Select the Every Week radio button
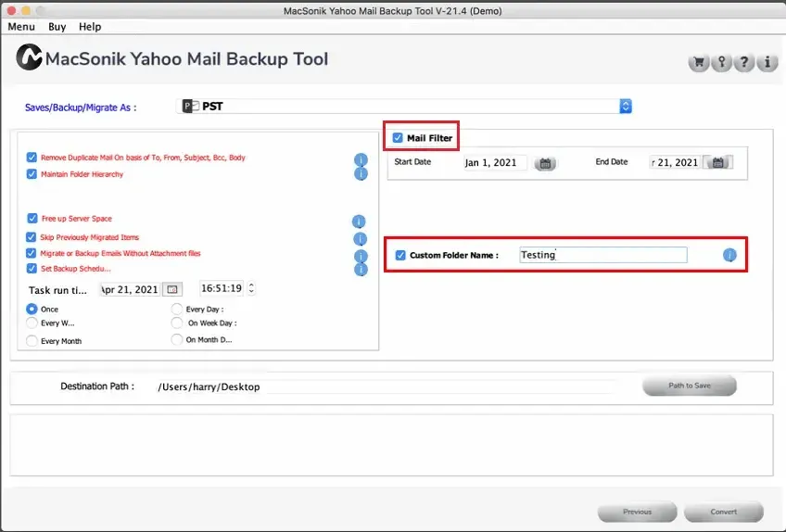Viewport: 786px width, 532px height. (32, 323)
